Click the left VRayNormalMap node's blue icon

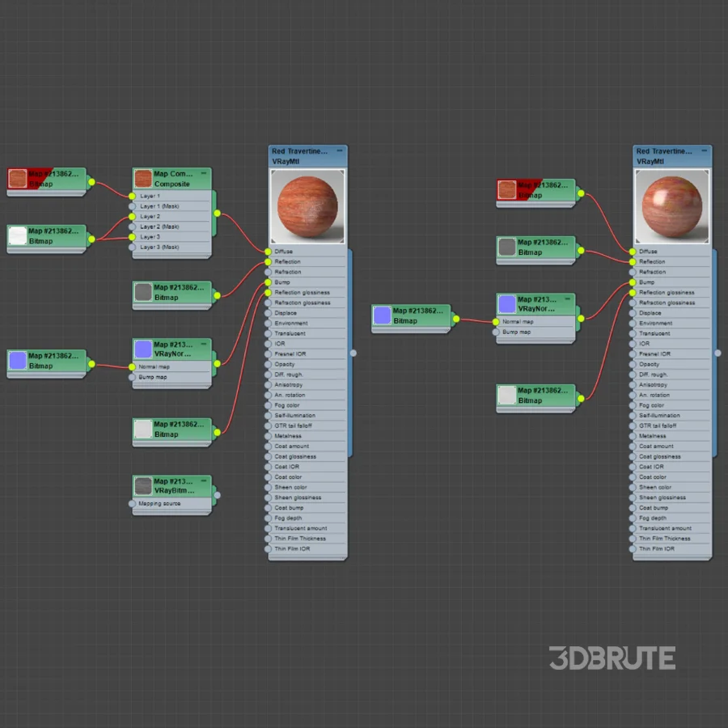click(143, 349)
